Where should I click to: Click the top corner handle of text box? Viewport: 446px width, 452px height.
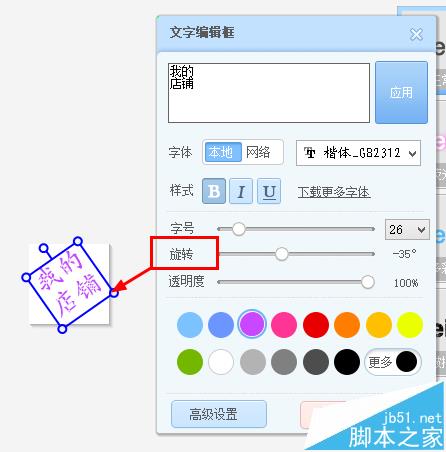(78, 241)
